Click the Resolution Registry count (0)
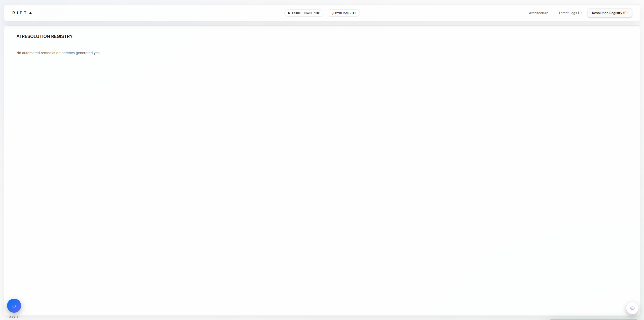 pyautogui.click(x=625, y=13)
